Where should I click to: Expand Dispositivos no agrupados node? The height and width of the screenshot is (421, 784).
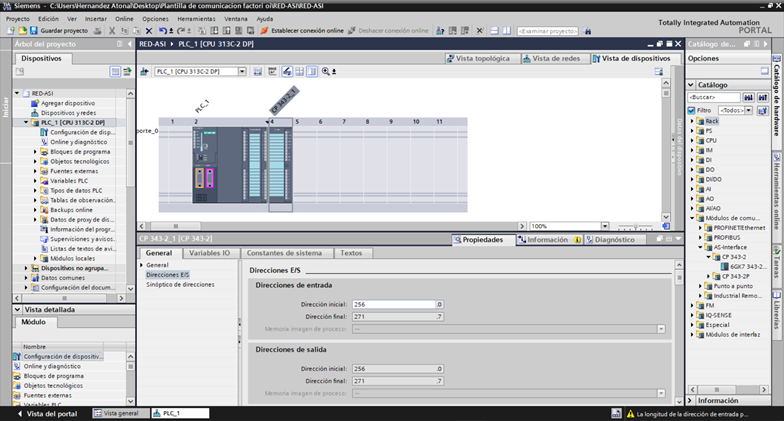click(26, 268)
